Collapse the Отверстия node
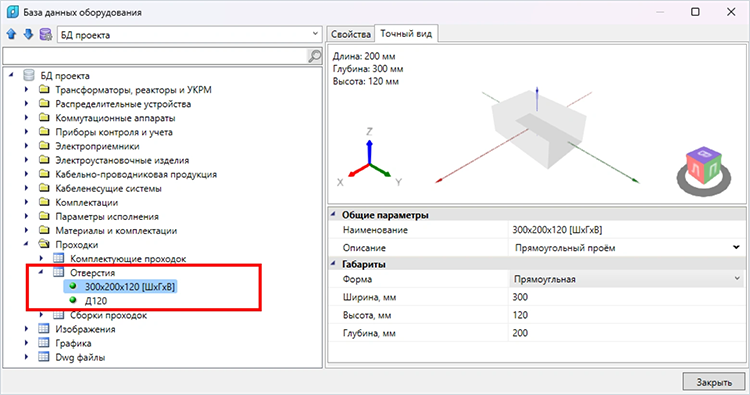This screenshot has width=750, height=395. point(41,272)
